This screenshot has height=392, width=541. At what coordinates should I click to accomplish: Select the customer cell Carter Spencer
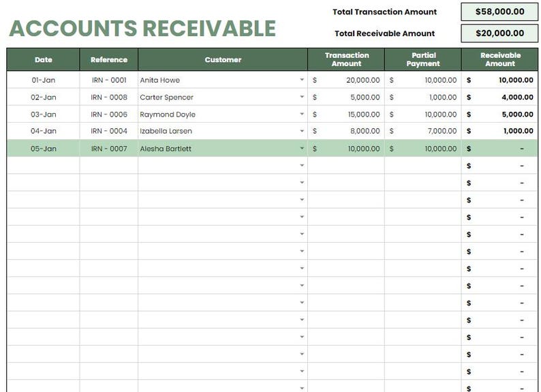coord(223,97)
